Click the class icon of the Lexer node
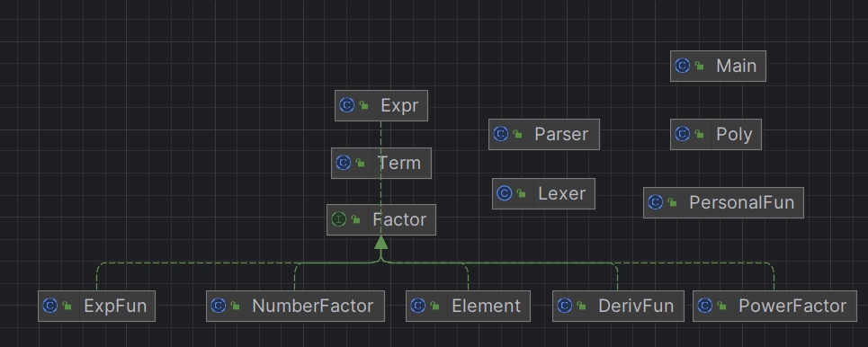Image resolution: width=868 pixels, height=347 pixels. (x=504, y=193)
